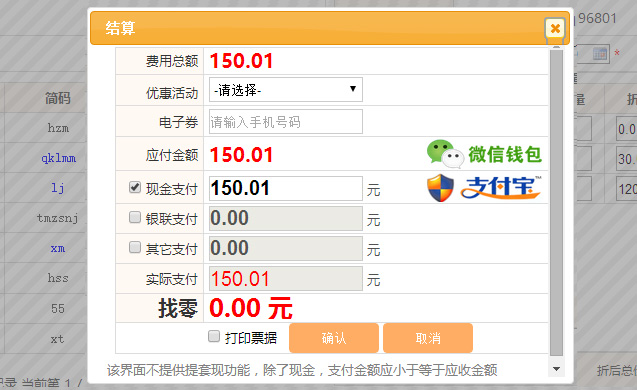Click 费用总额 value 150.01
The height and width of the screenshot is (390, 637).
click(x=241, y=61)
